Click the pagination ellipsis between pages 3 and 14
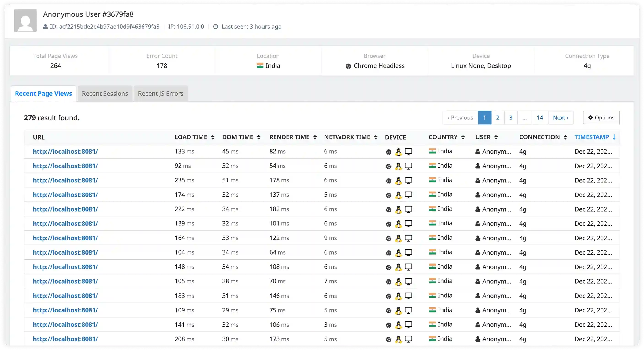Image resolution: width=644 pixels, height=350 pixels. (525, 117)
